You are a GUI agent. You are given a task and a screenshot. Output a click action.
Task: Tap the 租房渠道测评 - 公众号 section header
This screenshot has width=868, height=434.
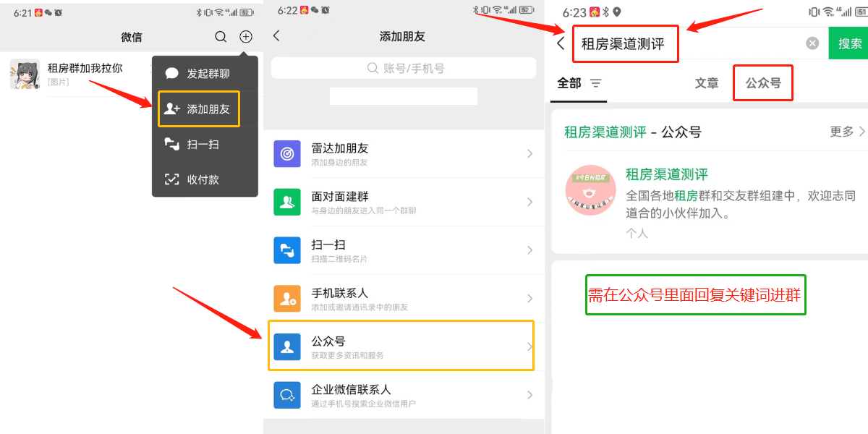click(x=633, y=132)
